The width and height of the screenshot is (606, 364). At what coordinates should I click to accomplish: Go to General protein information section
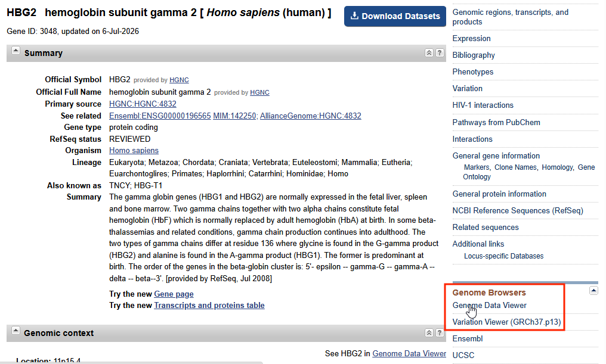pos(499,194)
